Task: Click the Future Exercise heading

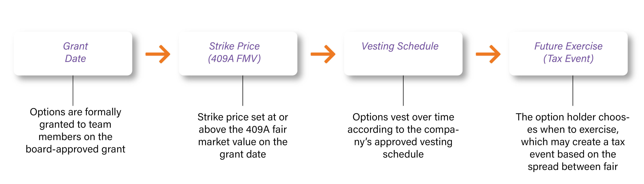Action: tap(568, 46)
